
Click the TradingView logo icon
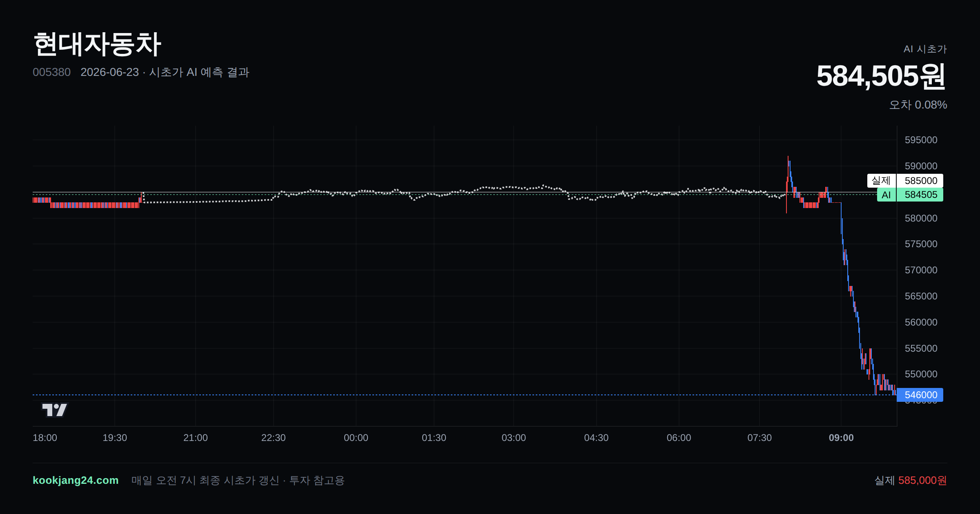54,410
